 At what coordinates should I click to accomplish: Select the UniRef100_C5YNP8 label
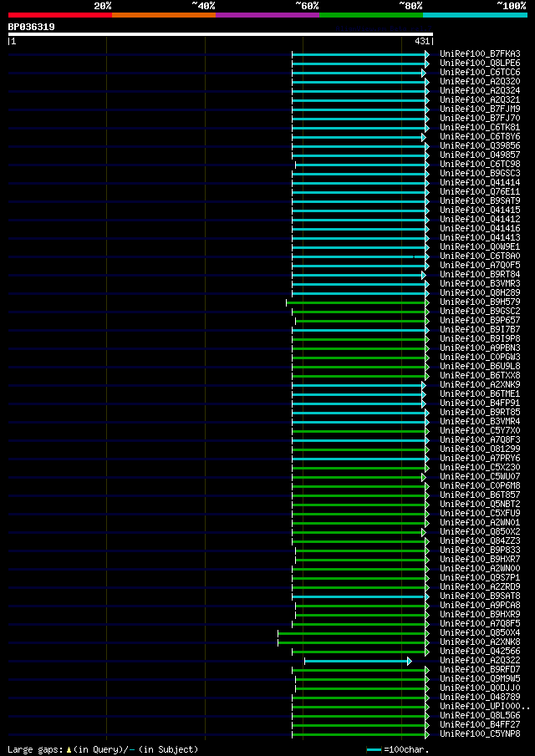click(480, 733)
